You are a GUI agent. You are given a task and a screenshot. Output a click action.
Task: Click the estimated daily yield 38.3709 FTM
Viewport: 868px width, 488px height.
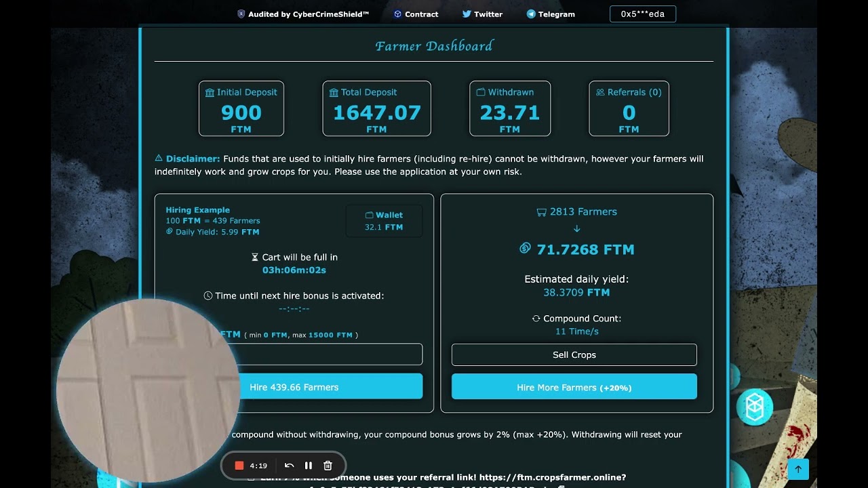[576, 292]
